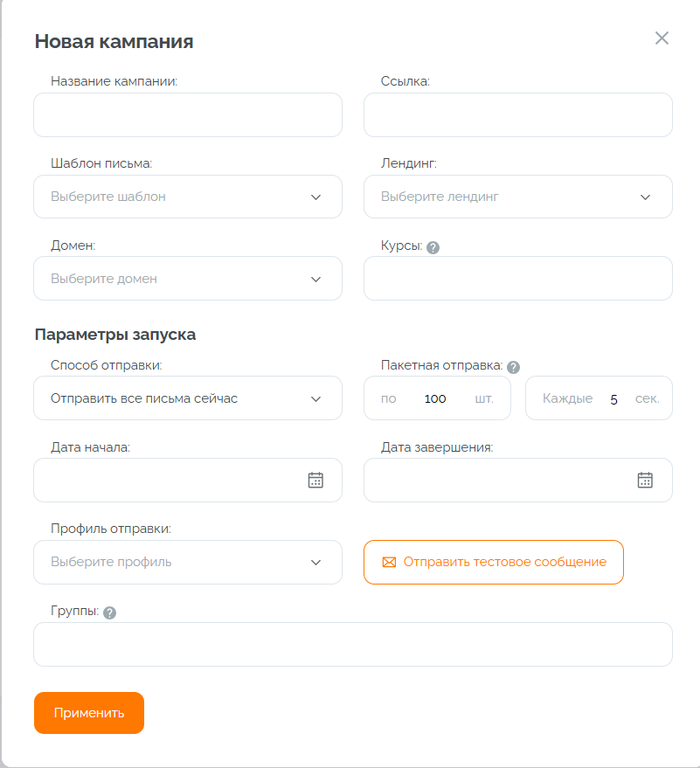Click into the Ссылка input field
The height and width of the screenshot is (768, 700).
517,115
